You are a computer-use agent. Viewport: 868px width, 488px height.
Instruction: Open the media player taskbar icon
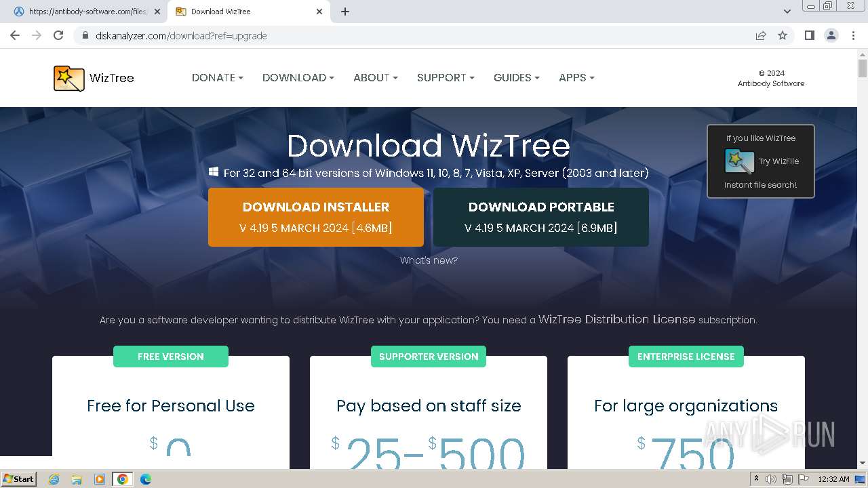99,479
